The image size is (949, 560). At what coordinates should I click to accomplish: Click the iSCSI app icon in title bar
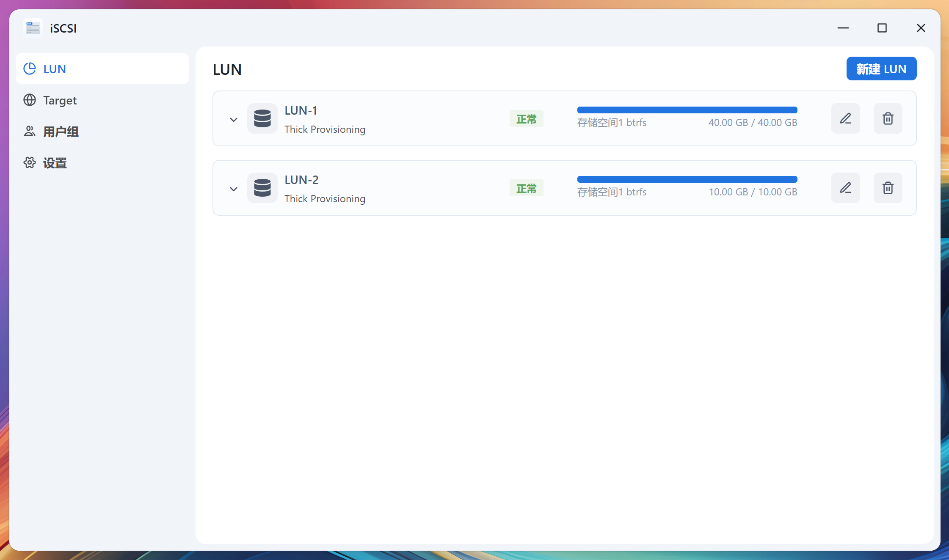pyautogui.click(x=33, y=28)
